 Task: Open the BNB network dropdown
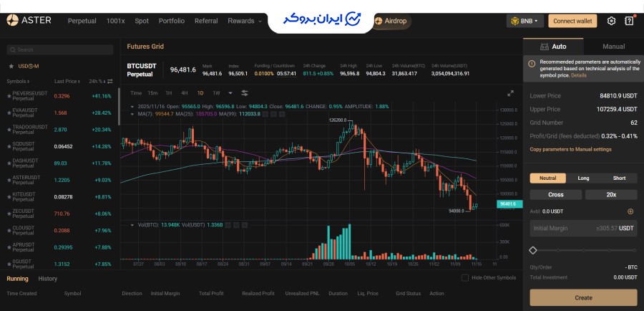pos(525,21)
